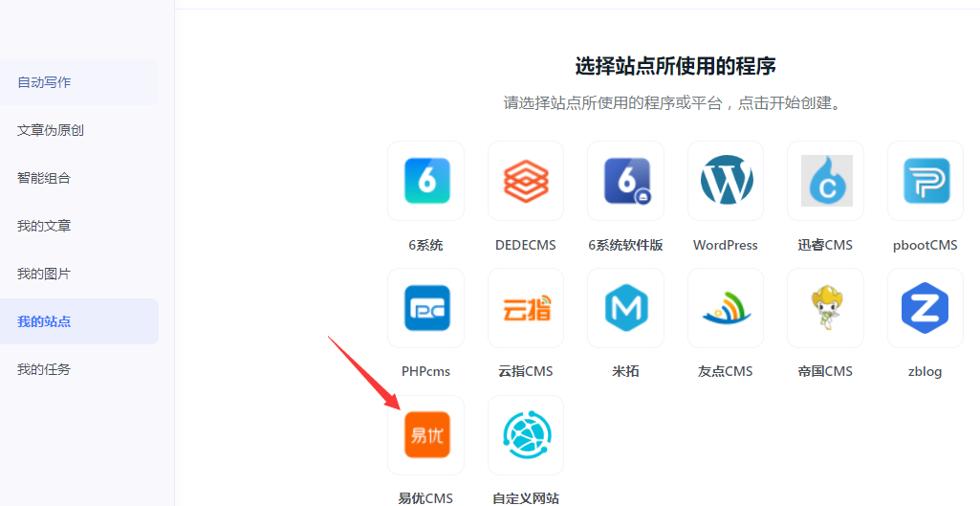This screenshot has height=506, width=980.
Task: Open 自动写作 in the sidebar
Action: coord(44,82)
